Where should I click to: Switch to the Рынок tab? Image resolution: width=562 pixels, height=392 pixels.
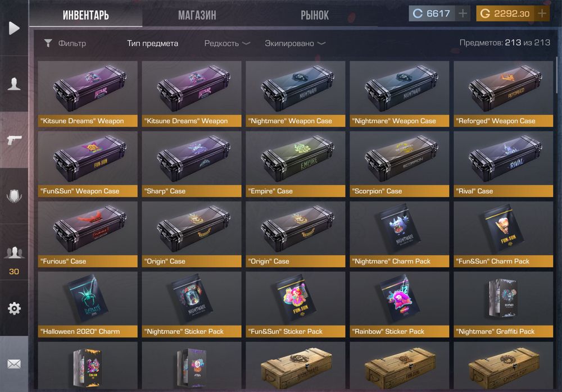tap(315, 15)
